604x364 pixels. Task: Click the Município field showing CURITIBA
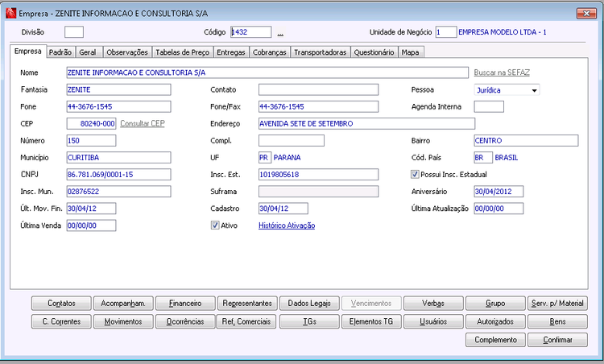[118, 158]
